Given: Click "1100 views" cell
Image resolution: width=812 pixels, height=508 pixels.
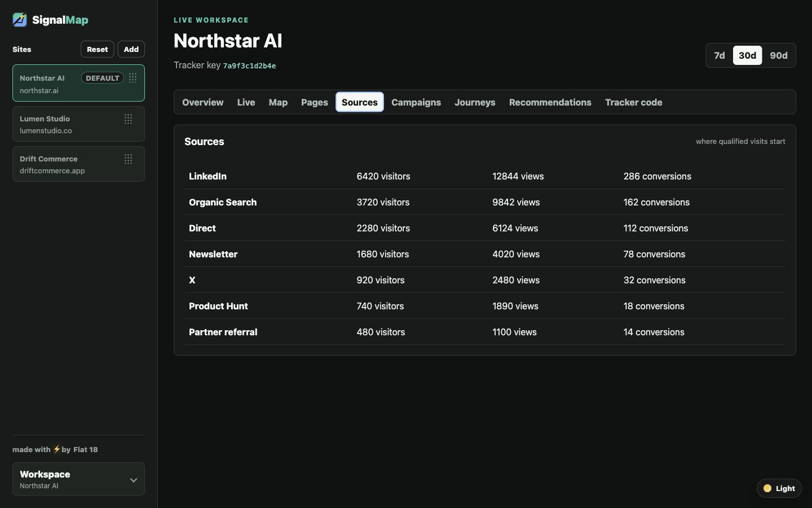Looking at the screenshot, I should [x=514, y=332].
